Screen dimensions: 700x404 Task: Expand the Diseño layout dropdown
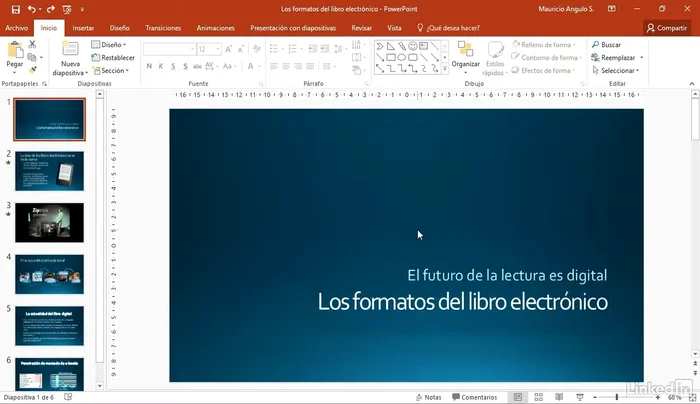coord(108,45)
